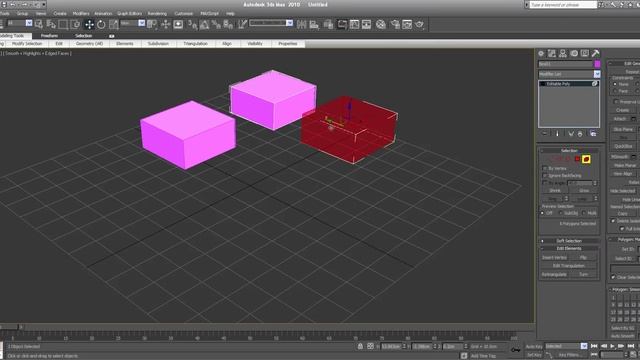This screenshot has width=640, height=360.
Task: Enable Ignore Backfacing checkbox
Action: point(544,176)
